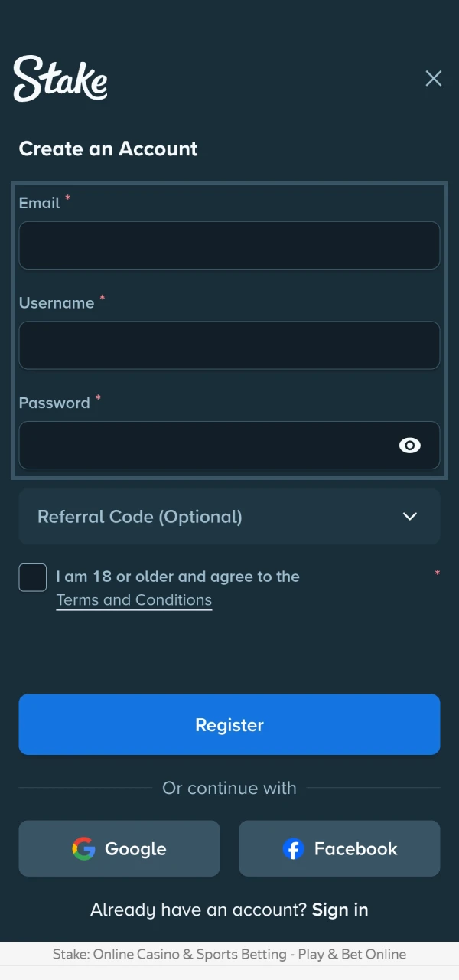The height and width of the screenshot is (980, 459).
Task: Click the Stake page title bar at bottom
Action: click(229, 954)
